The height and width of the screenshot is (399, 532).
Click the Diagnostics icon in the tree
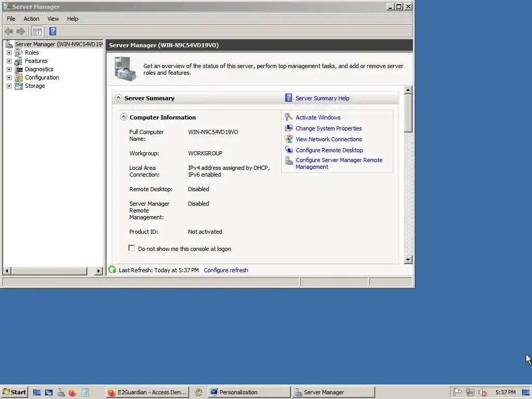(x=19, y=69)
